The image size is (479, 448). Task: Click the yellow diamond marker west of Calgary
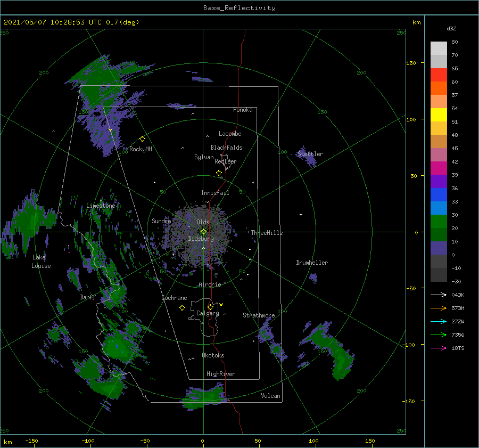[182, 308]
